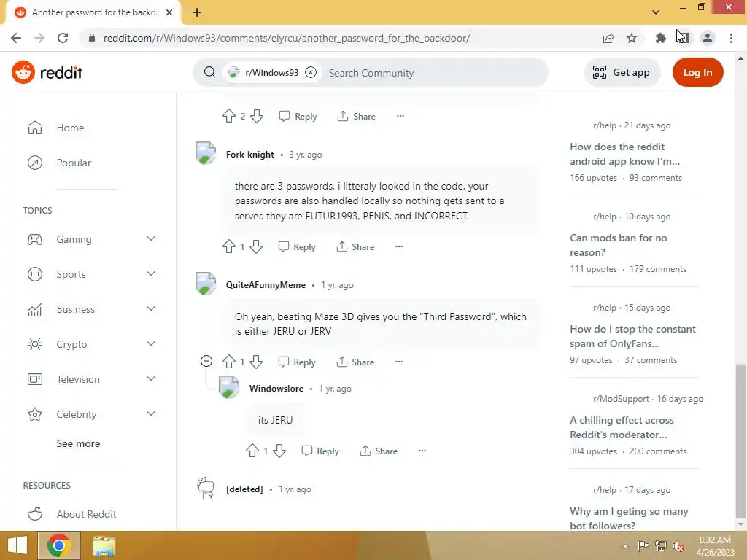Open more options for QuiteAFunnyMeme's comment
The height and width of the screenshot is (560, 747).
[399, 362]
